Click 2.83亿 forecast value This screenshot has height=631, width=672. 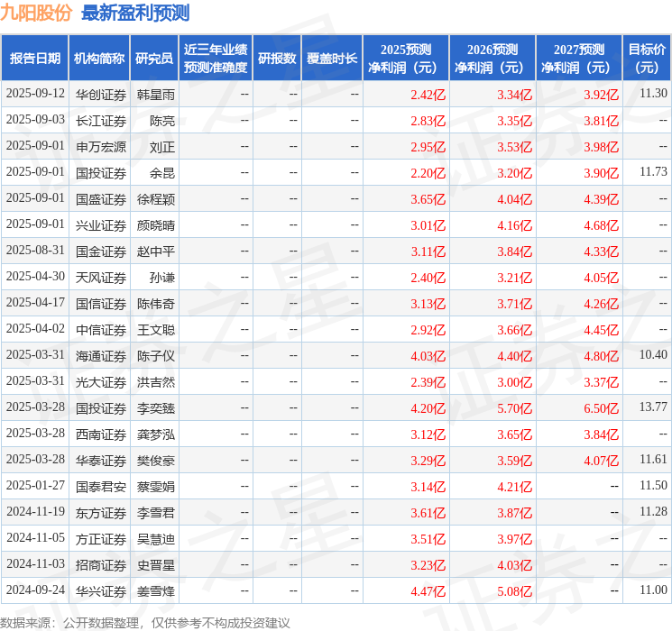(x=428, y=121)
